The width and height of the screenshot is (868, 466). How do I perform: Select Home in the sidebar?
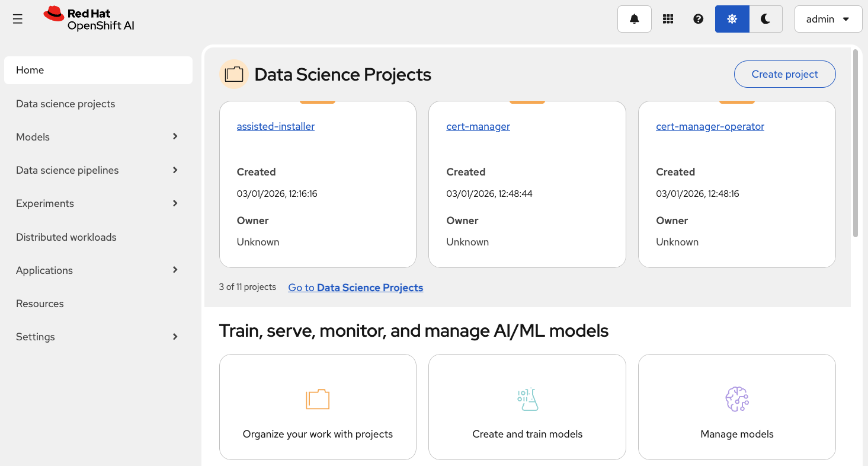tap(98, 70)
